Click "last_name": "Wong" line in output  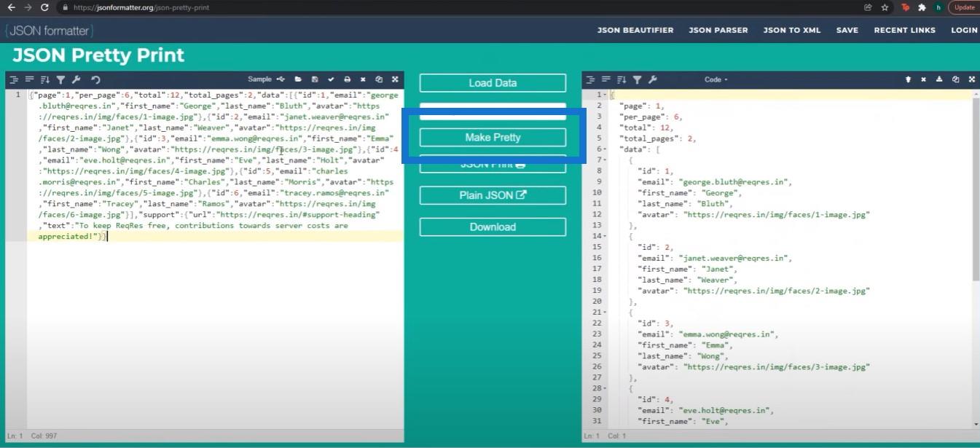point(684,356)
